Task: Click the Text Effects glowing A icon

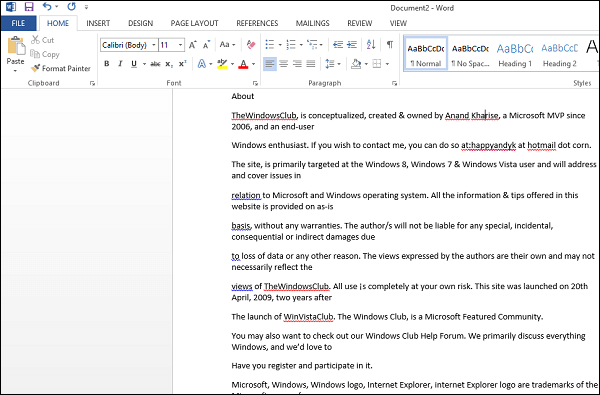Action: [x=202, y=64]
